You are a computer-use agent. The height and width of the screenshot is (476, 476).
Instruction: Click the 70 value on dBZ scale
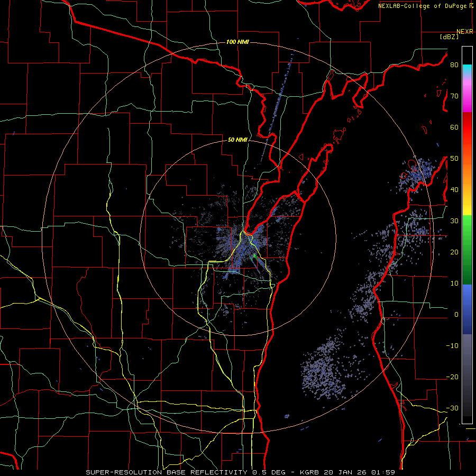pos(454,96)
